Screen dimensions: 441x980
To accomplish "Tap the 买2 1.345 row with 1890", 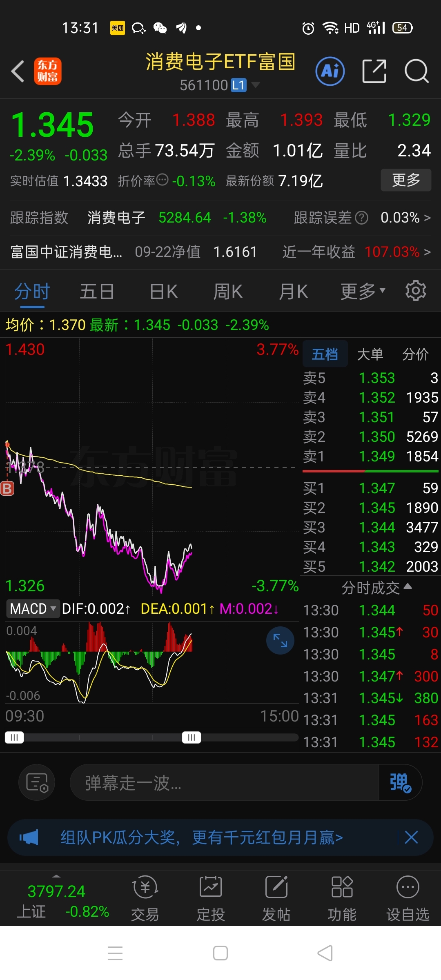I will tap(371, 508).
